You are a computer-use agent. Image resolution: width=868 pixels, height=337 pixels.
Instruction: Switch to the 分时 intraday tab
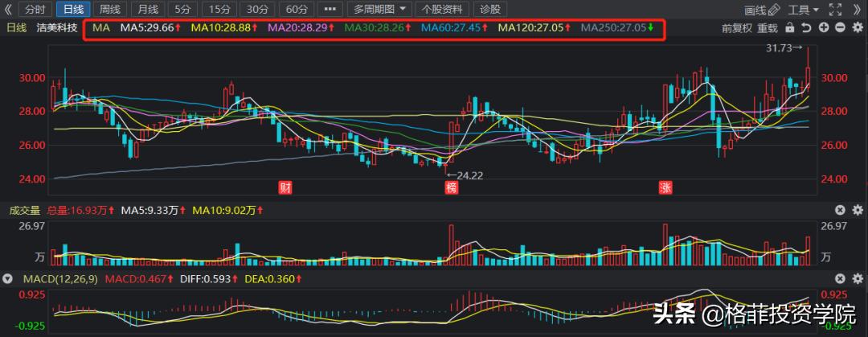(35, 10)
